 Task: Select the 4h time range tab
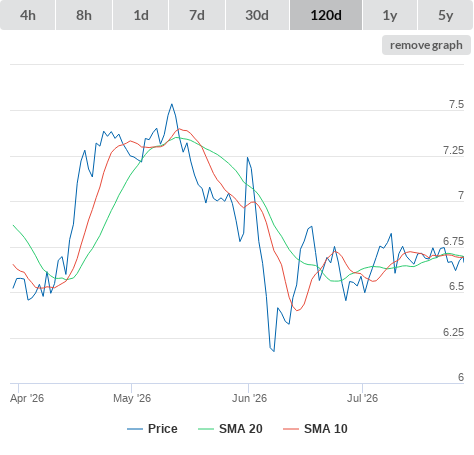(x=27, y=15)
